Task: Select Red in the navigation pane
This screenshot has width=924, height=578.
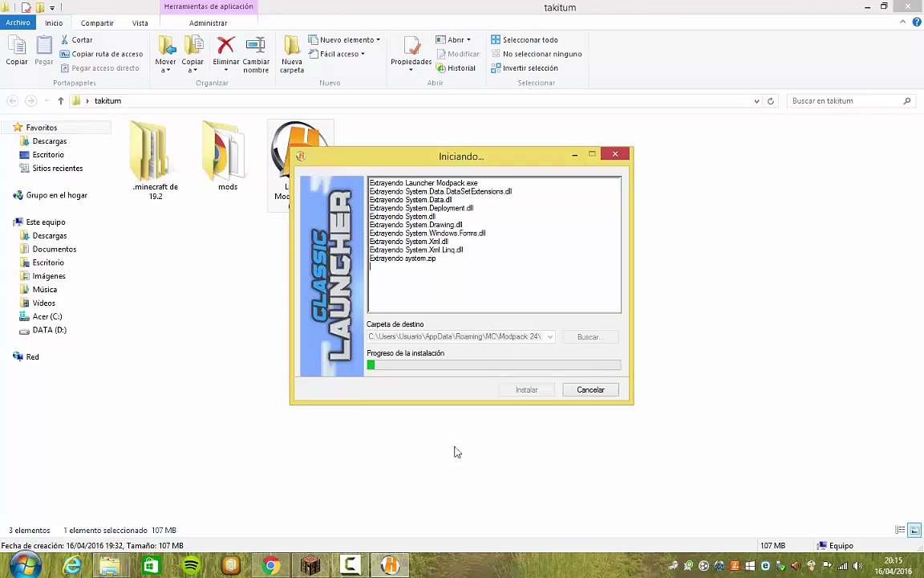Action: coord(32,356)
